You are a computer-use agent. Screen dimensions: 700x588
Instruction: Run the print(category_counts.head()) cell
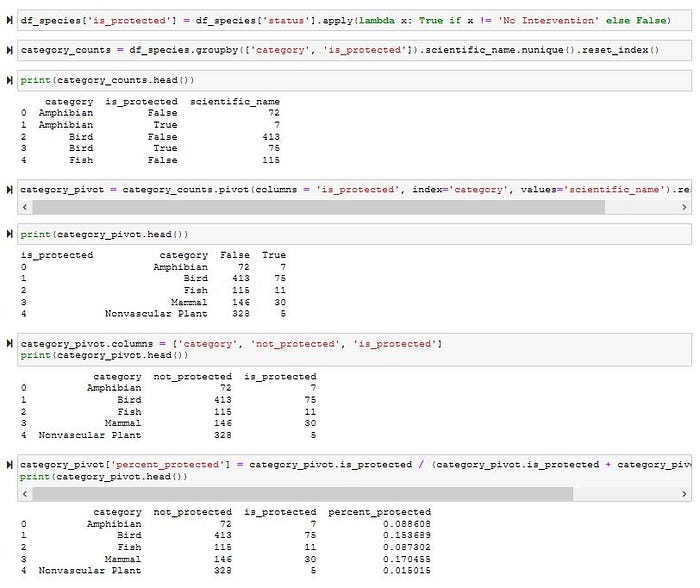[x=9, y=80]
